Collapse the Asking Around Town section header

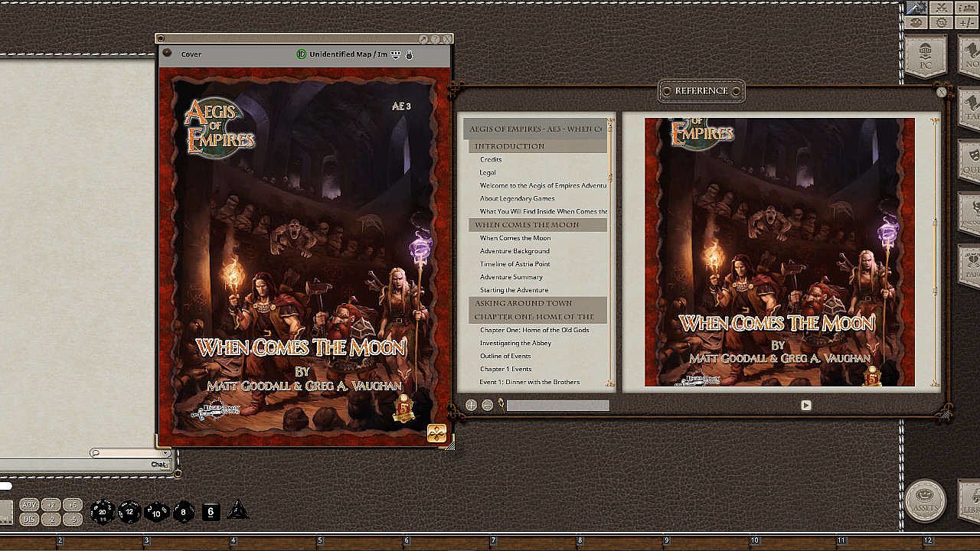[537, 303]
